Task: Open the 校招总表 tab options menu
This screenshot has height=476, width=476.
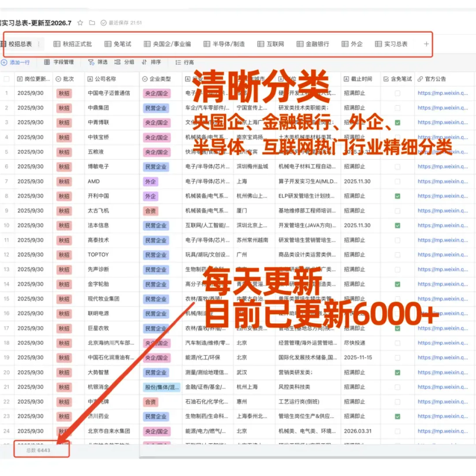Action: [39, 44]
